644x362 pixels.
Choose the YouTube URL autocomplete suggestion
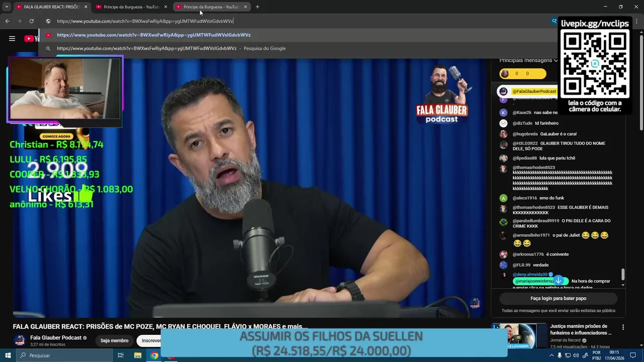click(297, 35)
